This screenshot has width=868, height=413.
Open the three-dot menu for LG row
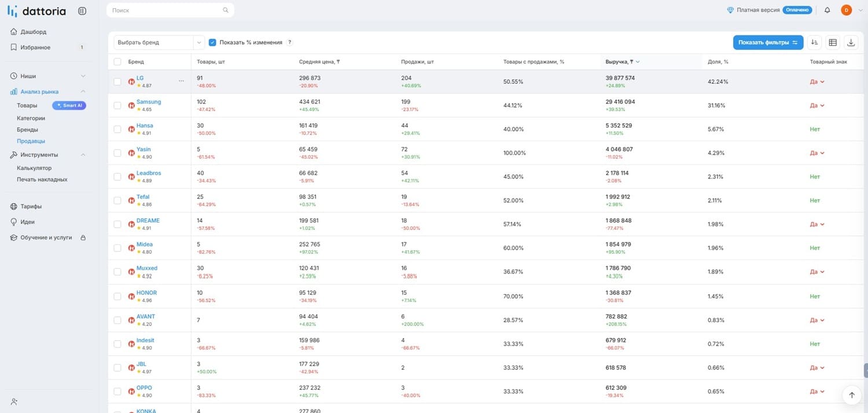tap(181, 81)
